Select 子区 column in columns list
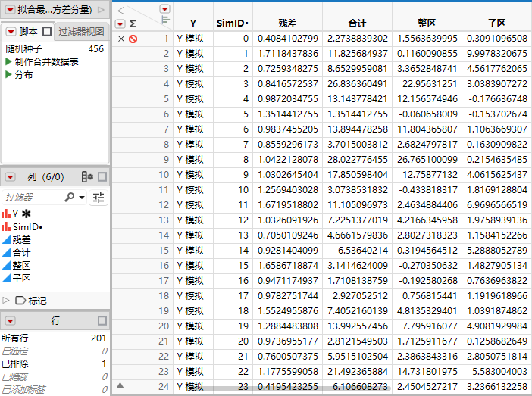Viewport: 532px width, 396px height. [21, 279]
